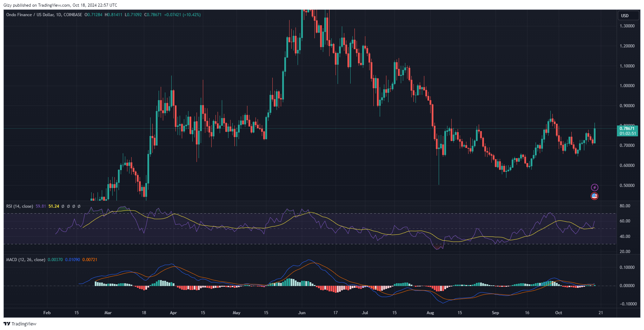The height and width of the screenshot is (330, 644).
Task: Click the closing value C0.78671 in header
Action: pos(153,15)
